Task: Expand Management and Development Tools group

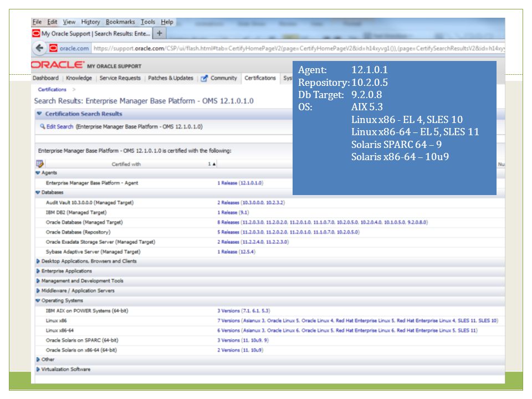Action: click(x=38, y=281)
